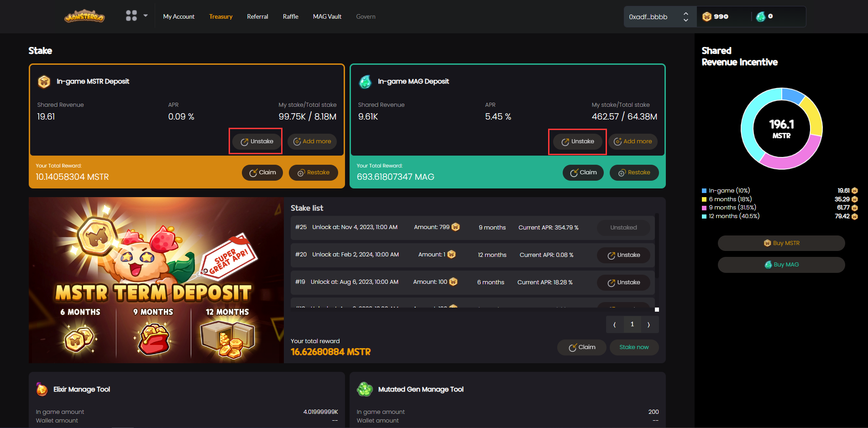868x428 pixels.
Task: Go to previous stake list page
Action: (x=614, y=324)
